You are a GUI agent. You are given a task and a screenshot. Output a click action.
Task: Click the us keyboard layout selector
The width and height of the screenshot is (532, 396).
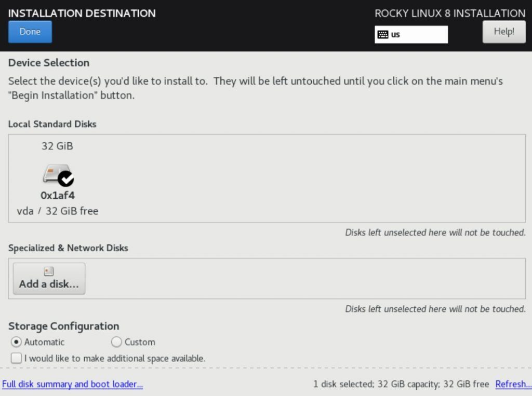411,34
